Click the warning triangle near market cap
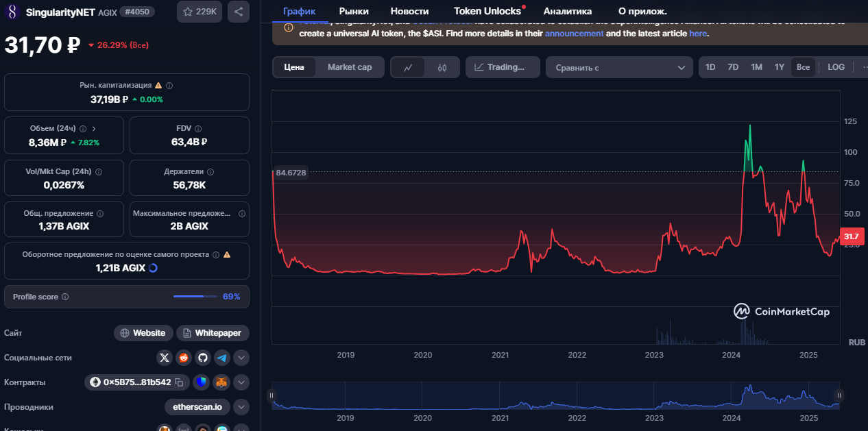 (158, 86)
